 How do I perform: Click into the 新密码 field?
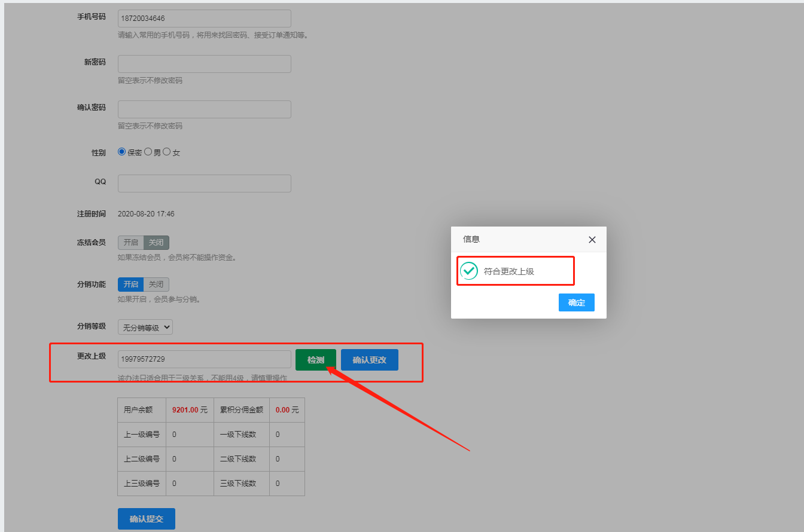click(204, 64)
